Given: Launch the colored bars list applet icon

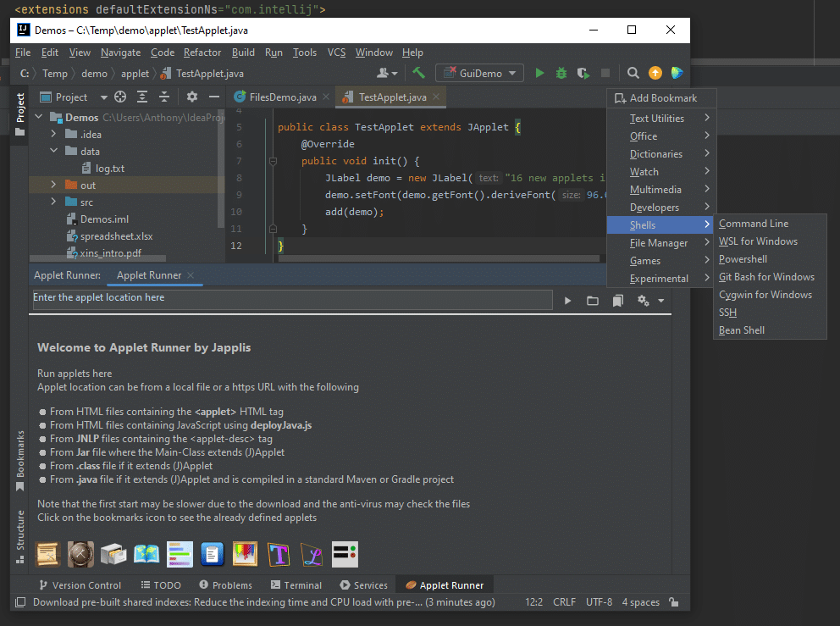Looking at the screenshot, I should click(x=180, y=554).
